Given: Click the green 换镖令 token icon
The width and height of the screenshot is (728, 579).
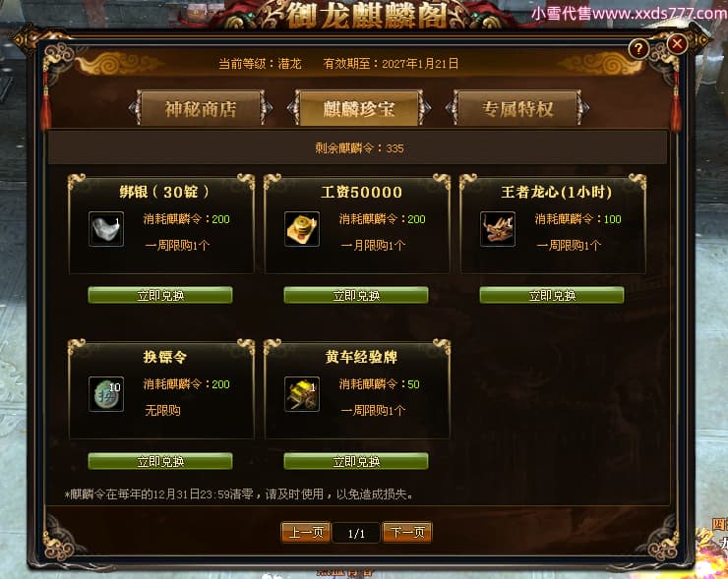Looking at the screenshot, I should pos(106,394).
